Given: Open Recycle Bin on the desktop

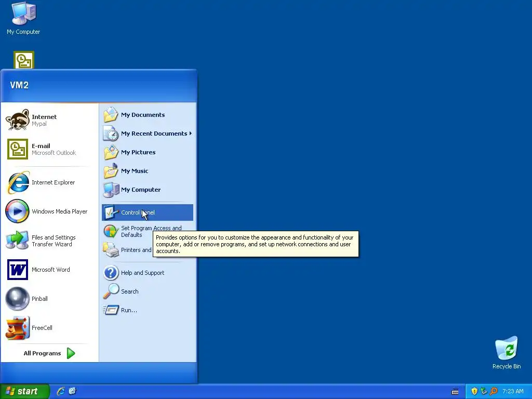Looking at the screenshot, I should (507, 353).
